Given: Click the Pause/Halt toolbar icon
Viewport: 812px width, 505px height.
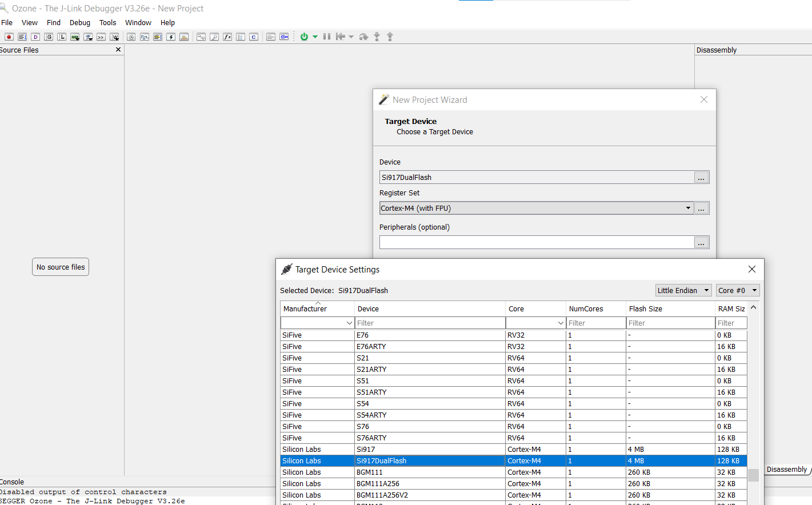Looking at the screenshot, I should click(327, 37).
